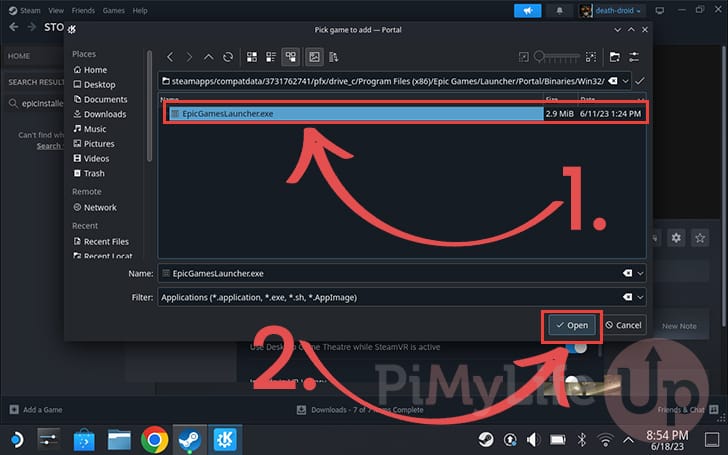
Task: Switch to compact list view
Action: (271, 57)
